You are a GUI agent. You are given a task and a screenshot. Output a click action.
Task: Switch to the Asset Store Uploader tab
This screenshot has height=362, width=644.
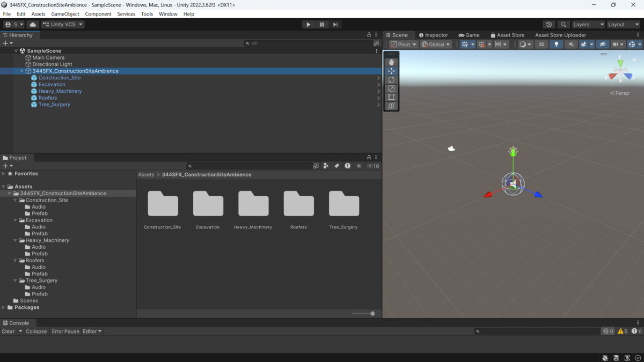(x=560, y=35)
